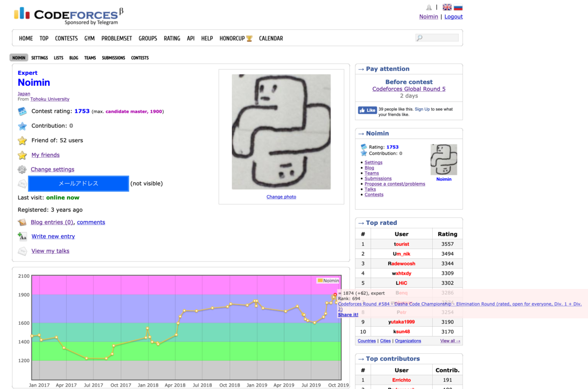This screenshot has width=588, height=389.
Task: Open the Japan country link
Action: point(24,94)
